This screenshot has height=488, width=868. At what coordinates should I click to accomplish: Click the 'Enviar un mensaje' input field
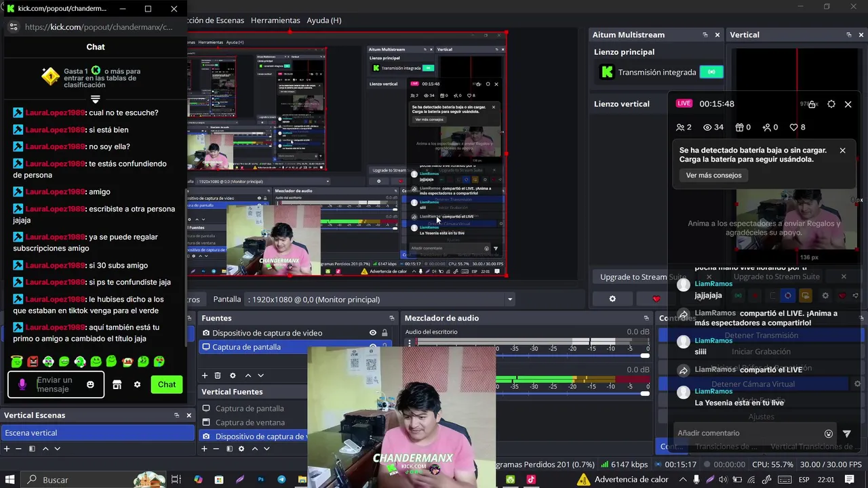click(57, 384)
